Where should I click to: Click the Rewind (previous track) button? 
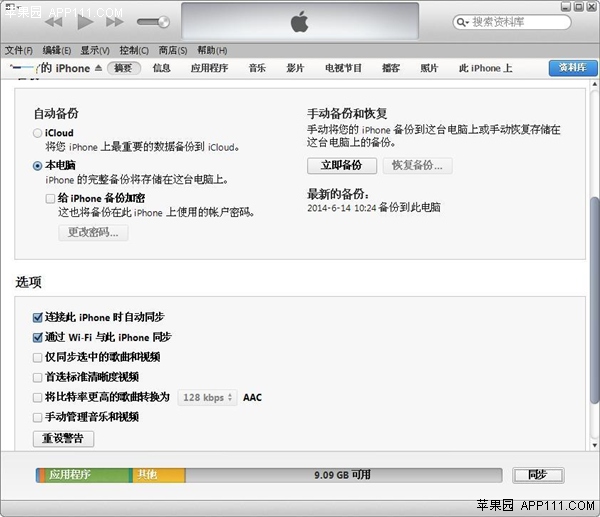click(56, 21)
